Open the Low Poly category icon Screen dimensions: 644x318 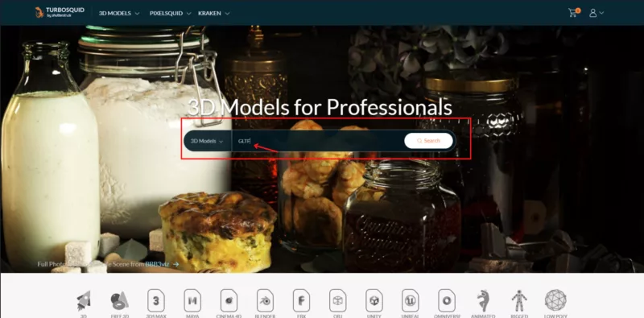pyautogui.click(x=555, y=300)
